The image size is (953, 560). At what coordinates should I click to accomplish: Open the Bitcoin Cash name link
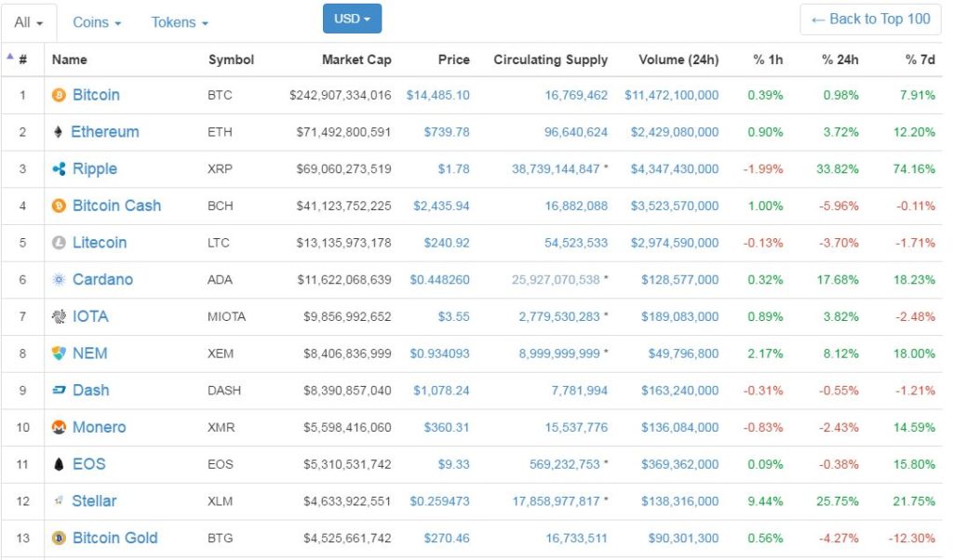[x=116, y=206]
